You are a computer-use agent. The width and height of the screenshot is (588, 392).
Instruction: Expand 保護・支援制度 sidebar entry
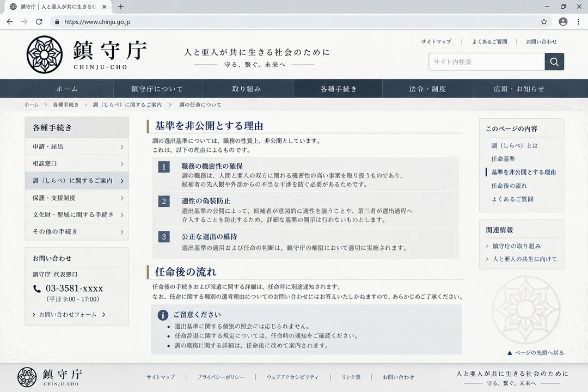(x=77, y=198)
